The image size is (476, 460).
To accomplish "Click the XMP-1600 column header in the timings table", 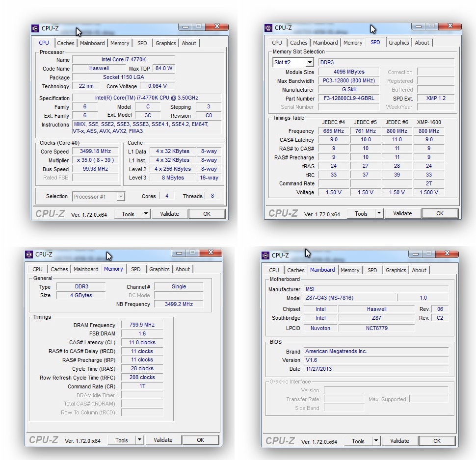I will pyautogui.click(x=429, y=122).
